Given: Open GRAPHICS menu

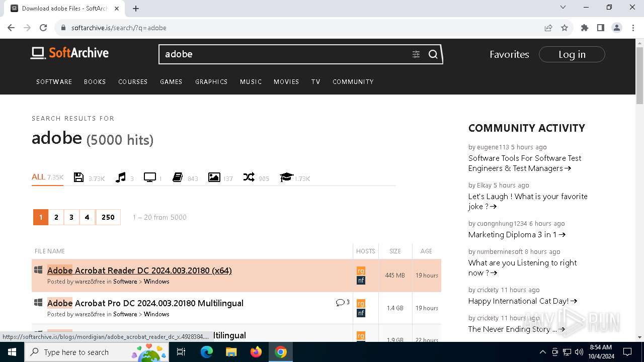Looking at the screenshot, I should click(211, 81).
